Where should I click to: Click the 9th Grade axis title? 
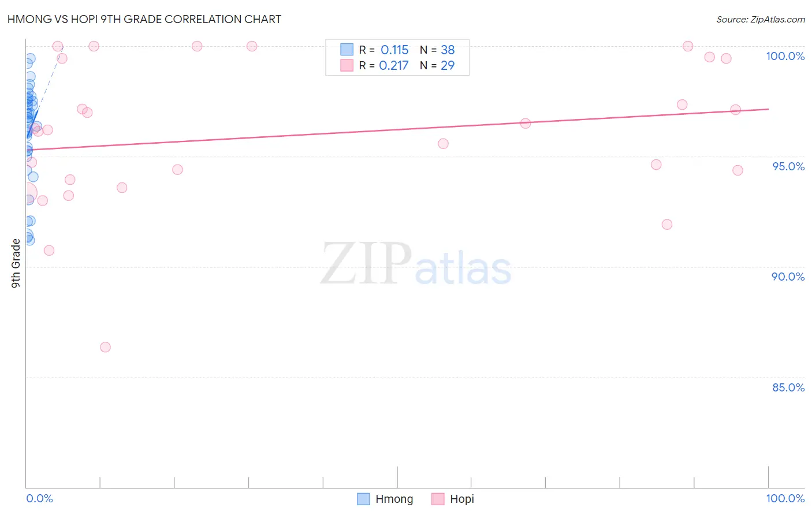pyautogui.click(x=16, y=263)
